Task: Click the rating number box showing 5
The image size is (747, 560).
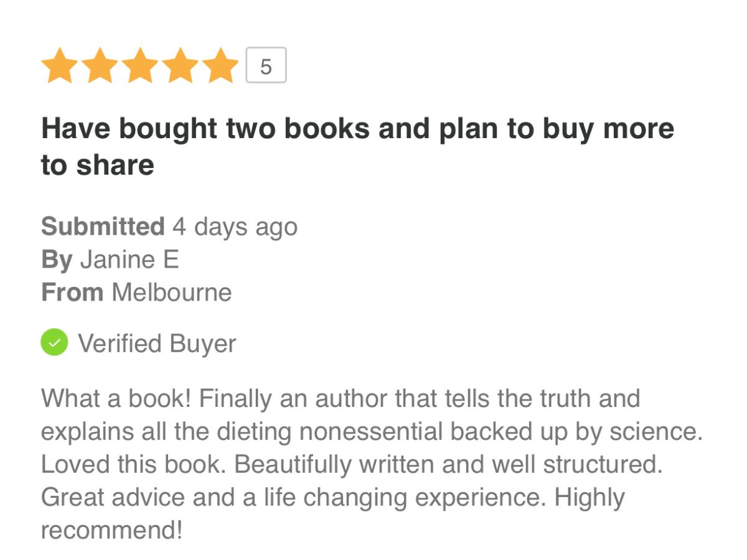Action: [266, 65]
